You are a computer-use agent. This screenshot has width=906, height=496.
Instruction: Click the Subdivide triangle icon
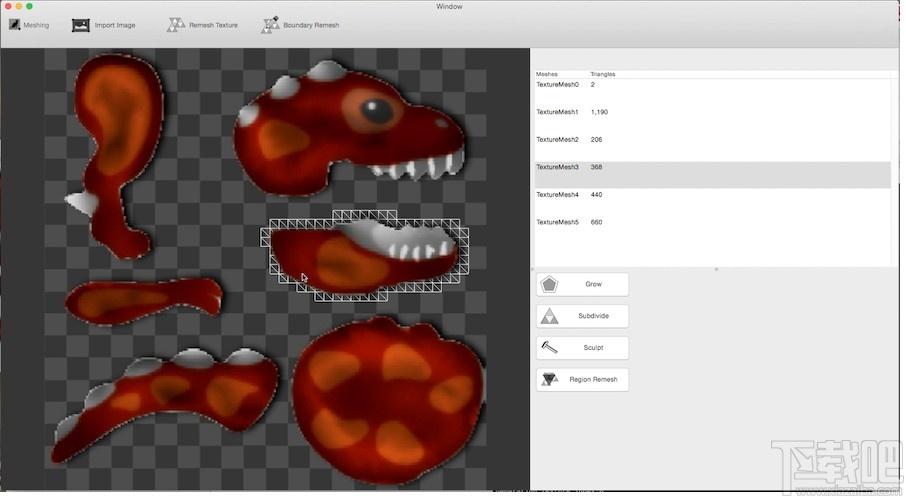[x=549, y=316]
